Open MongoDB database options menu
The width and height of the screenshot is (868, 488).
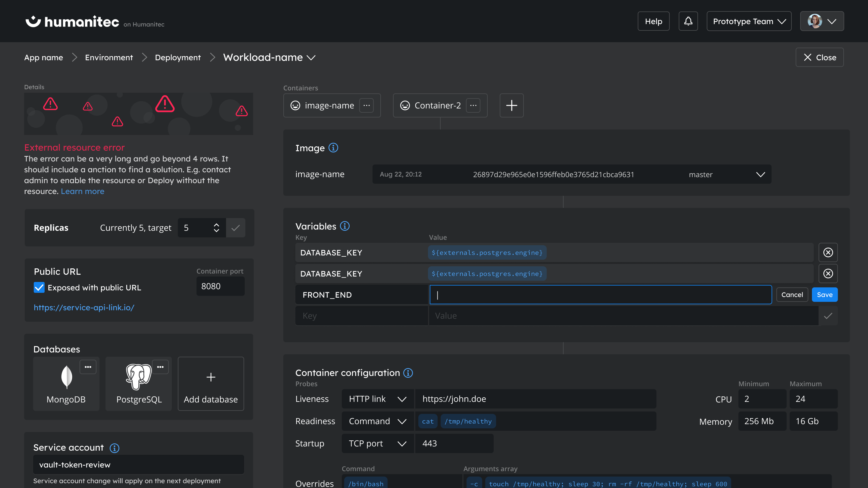coord(88,367)
